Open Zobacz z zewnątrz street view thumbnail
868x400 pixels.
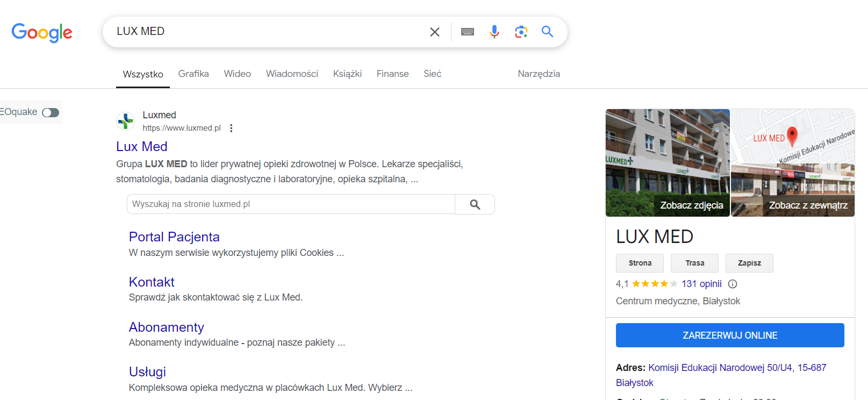pyautogui.click(x=793, y=190)
